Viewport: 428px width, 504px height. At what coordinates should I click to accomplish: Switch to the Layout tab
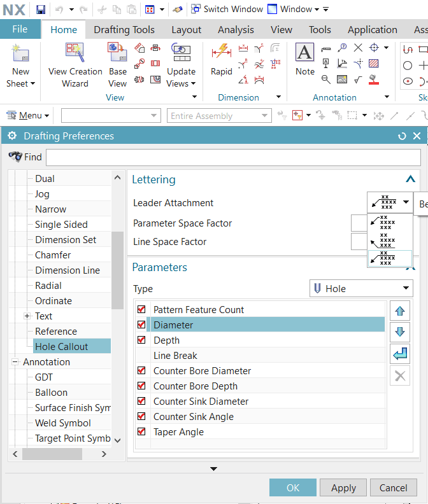point(187,29)
